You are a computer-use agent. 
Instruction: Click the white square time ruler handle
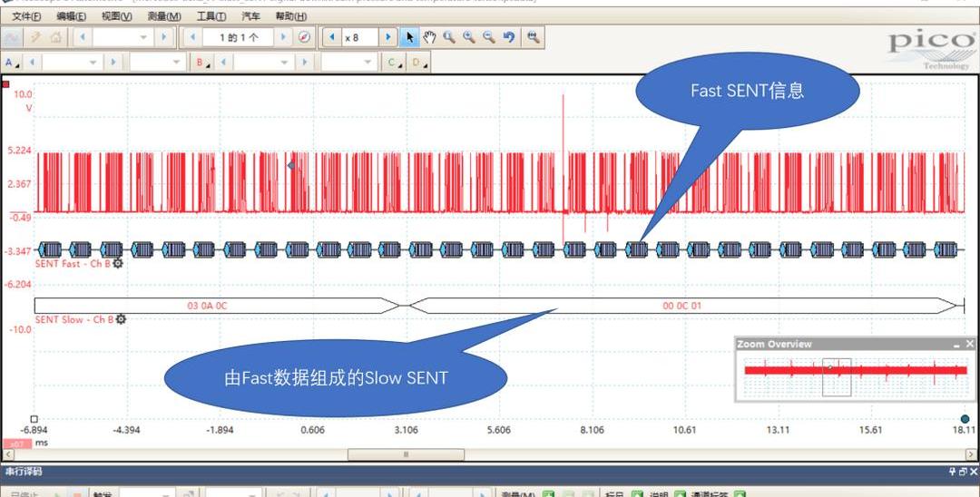[34, 419]
